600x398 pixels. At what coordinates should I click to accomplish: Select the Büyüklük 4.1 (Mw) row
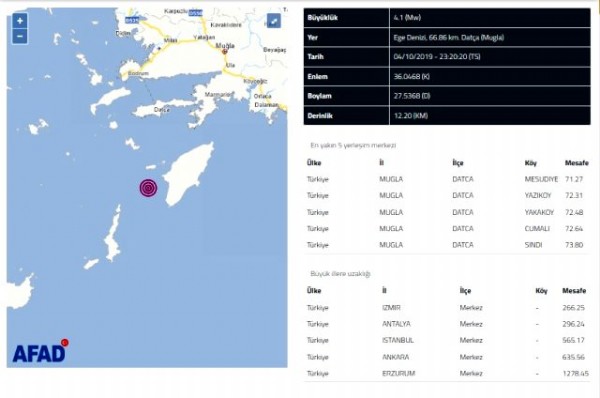click(x=447, y=18)
